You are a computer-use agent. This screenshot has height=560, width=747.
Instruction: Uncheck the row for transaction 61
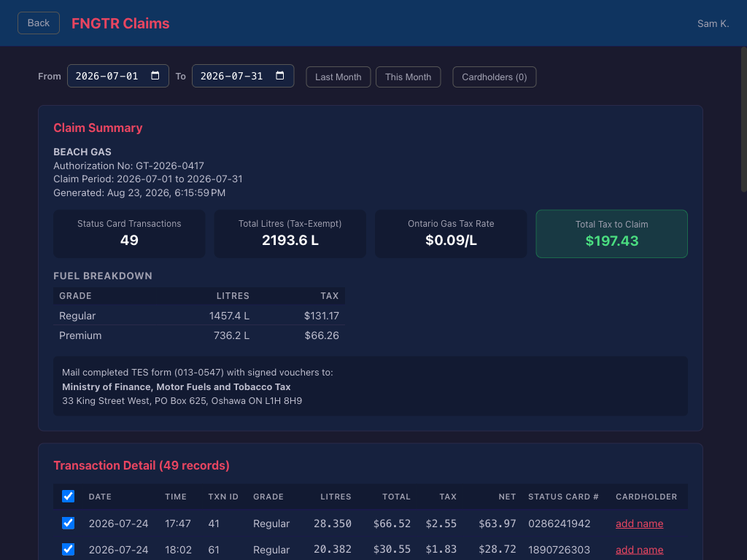(x=68, y=549)
